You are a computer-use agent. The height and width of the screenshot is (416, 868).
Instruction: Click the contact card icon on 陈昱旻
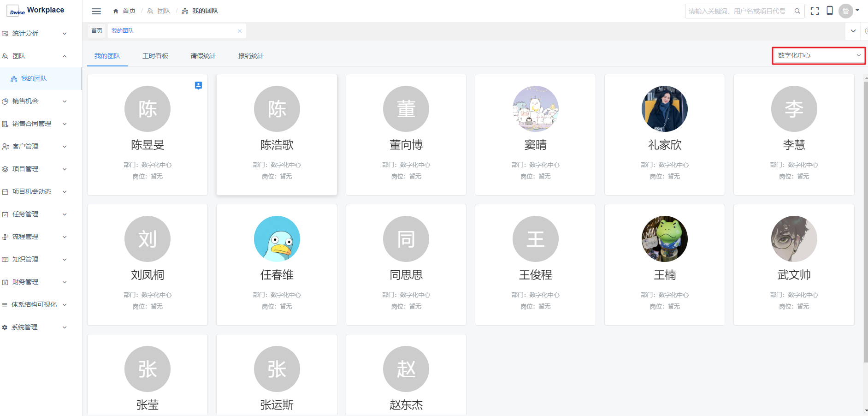(198, 85)
